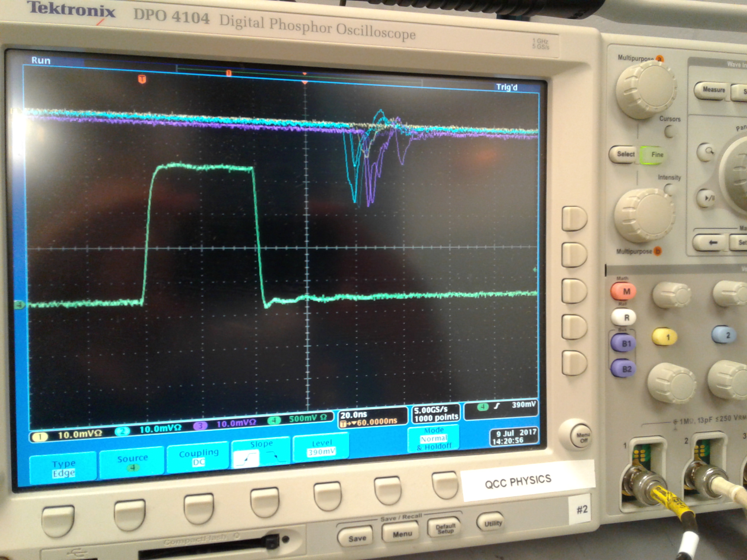Image resolution: width=747 pixels, height=560 pixels.
Task: Open the Utility button
Action: click(x=491, y=523)
